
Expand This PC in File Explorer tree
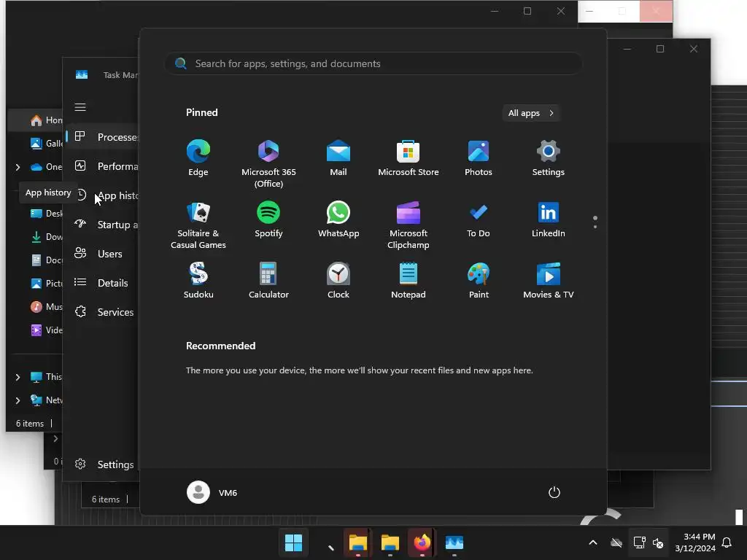point(18,377)
